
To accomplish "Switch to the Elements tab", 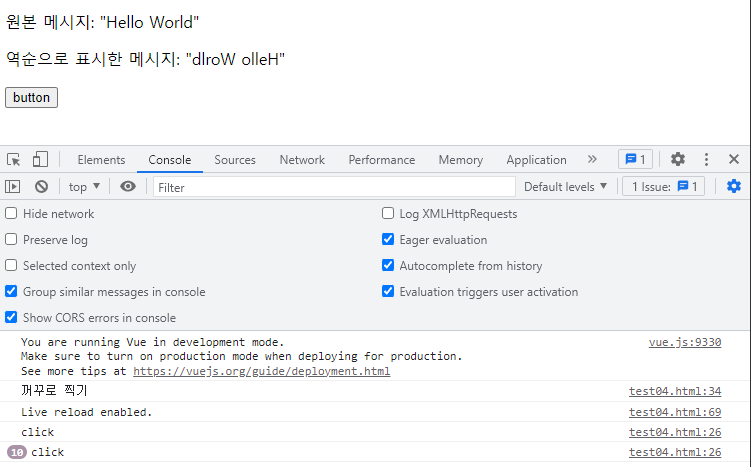I will (x=101, y=159).
